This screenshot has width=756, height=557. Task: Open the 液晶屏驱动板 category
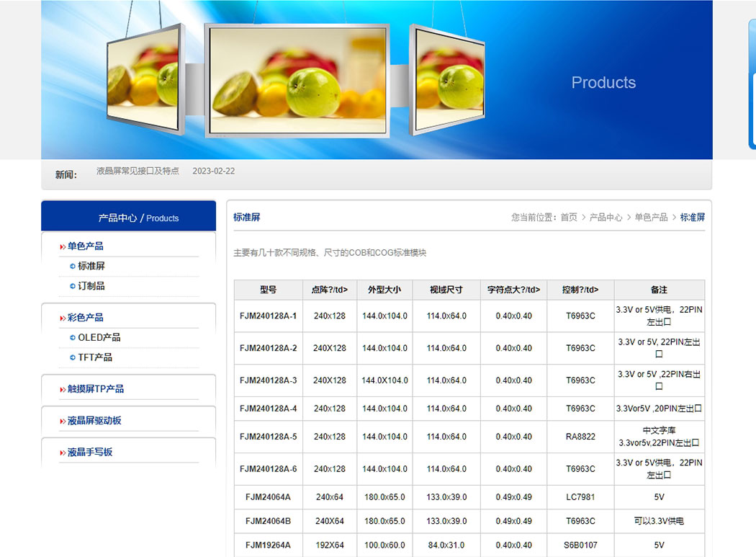[x=94, y=420]
